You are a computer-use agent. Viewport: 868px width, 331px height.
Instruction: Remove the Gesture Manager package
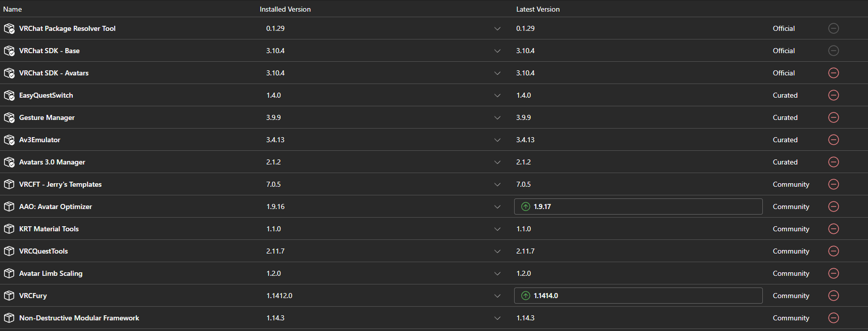pyautogui.click(x=834, y=117)
